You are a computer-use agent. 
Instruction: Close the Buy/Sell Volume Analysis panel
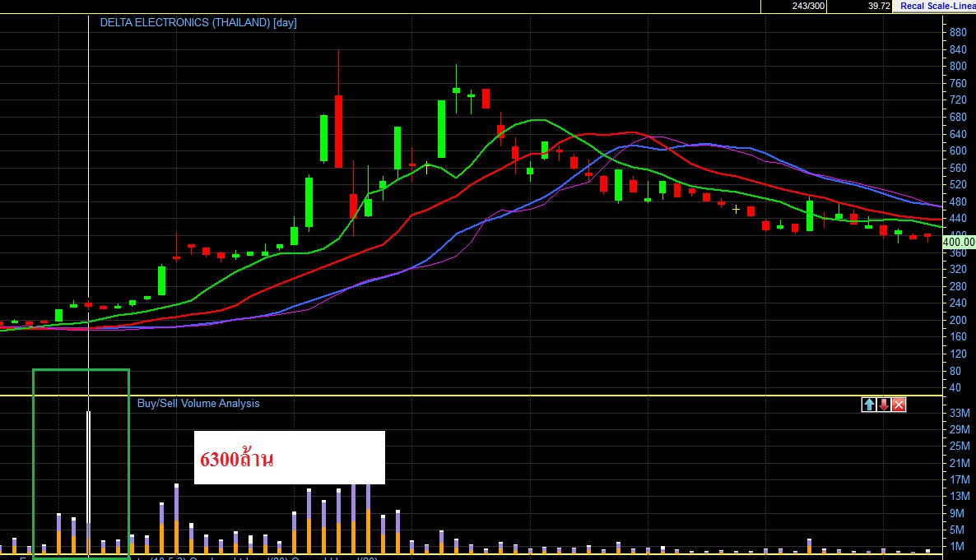coord(899,405)
